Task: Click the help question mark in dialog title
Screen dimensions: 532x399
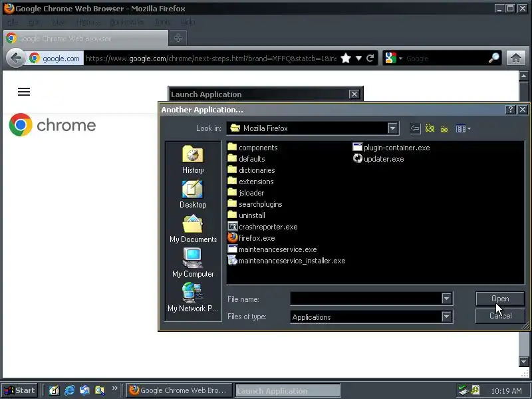Action: point(510,110)
